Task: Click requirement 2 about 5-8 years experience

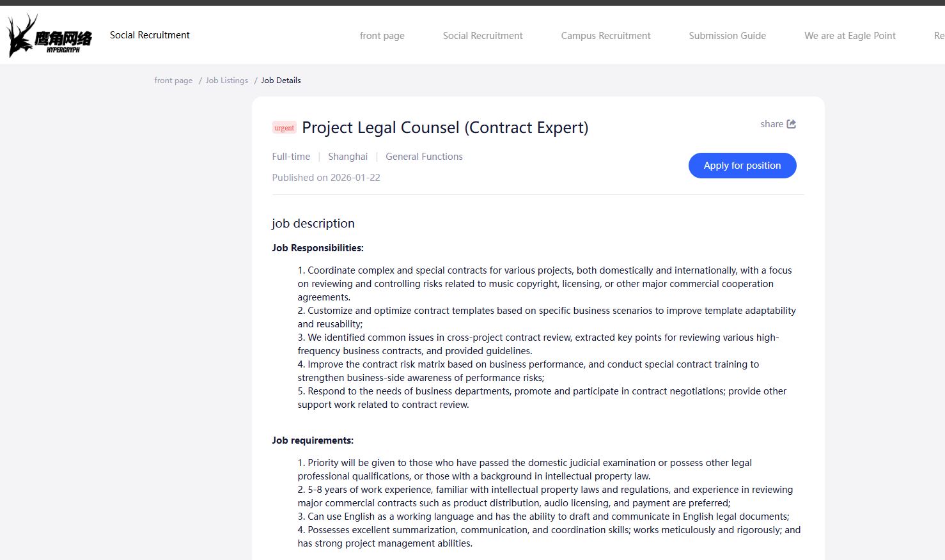Action: tap(545, 496)
